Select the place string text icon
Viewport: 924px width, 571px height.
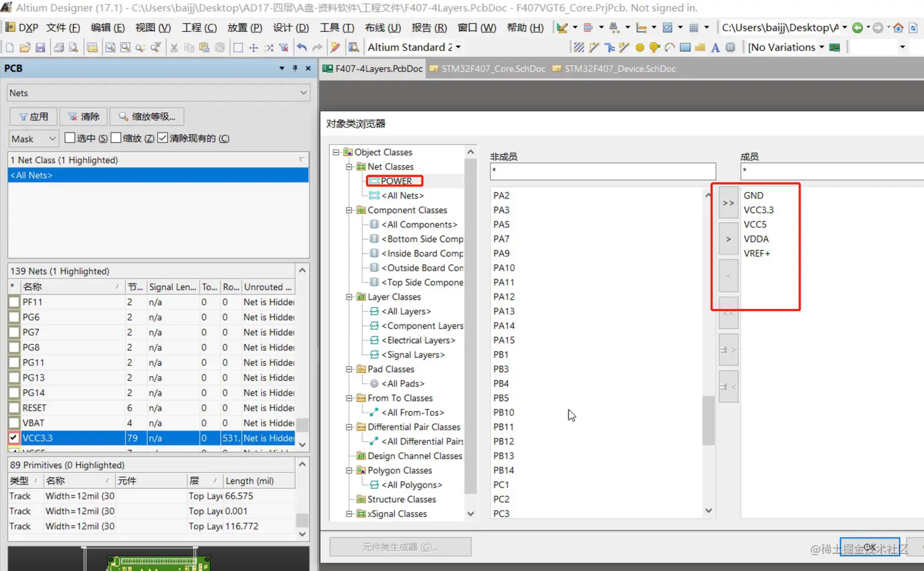click(x=715, y=48)
